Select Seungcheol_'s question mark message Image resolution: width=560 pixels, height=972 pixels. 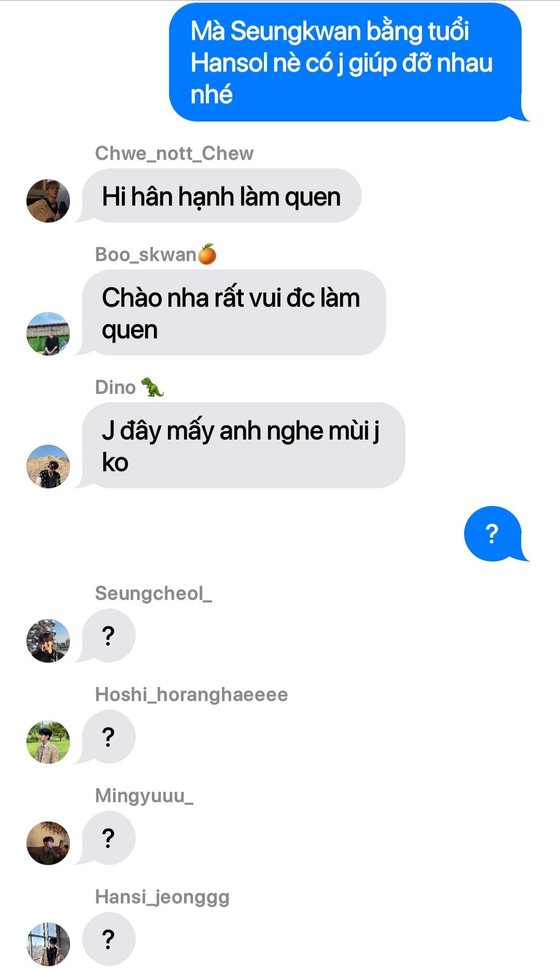(108, 636)
